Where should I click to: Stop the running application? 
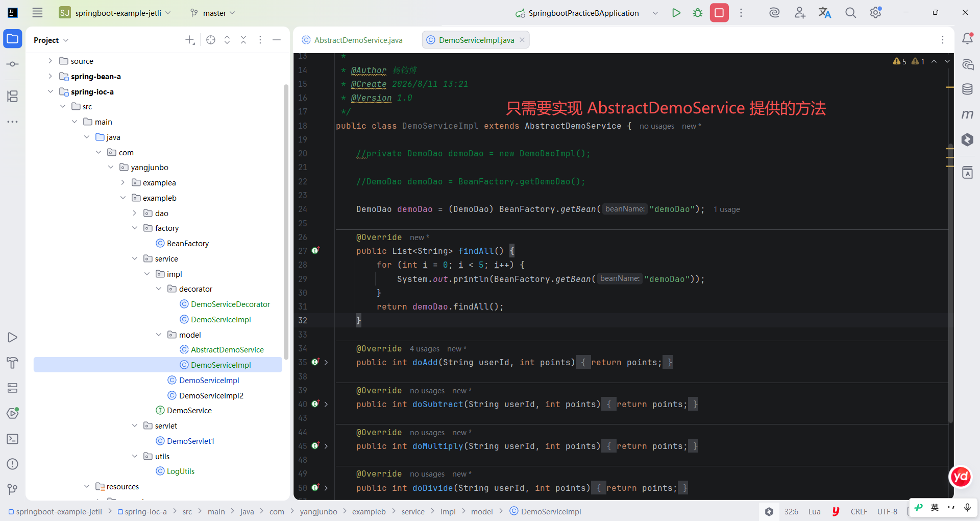pos(719,13)
